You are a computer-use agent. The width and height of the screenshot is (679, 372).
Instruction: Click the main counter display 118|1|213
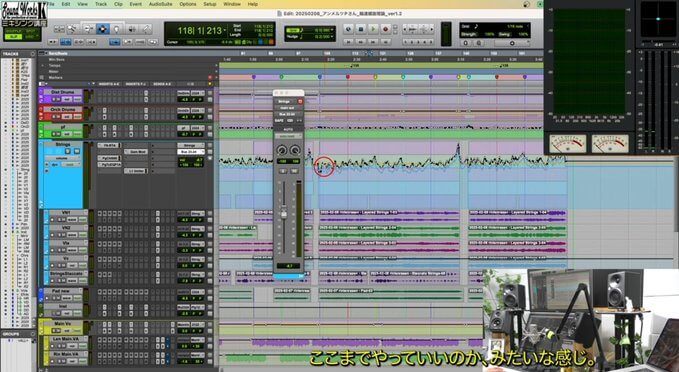[x=199, y=31]
